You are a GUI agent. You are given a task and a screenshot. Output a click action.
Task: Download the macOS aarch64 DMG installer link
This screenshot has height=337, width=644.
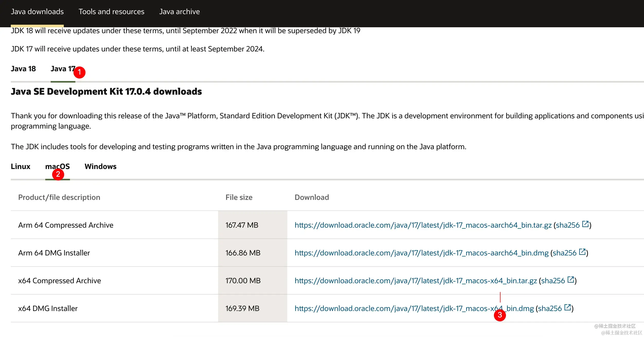421,253
